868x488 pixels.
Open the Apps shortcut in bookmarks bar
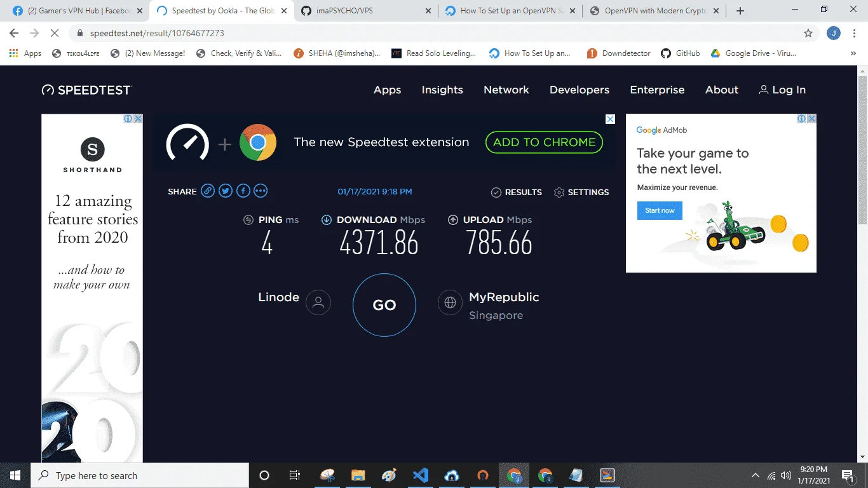[x=25, y=53]
